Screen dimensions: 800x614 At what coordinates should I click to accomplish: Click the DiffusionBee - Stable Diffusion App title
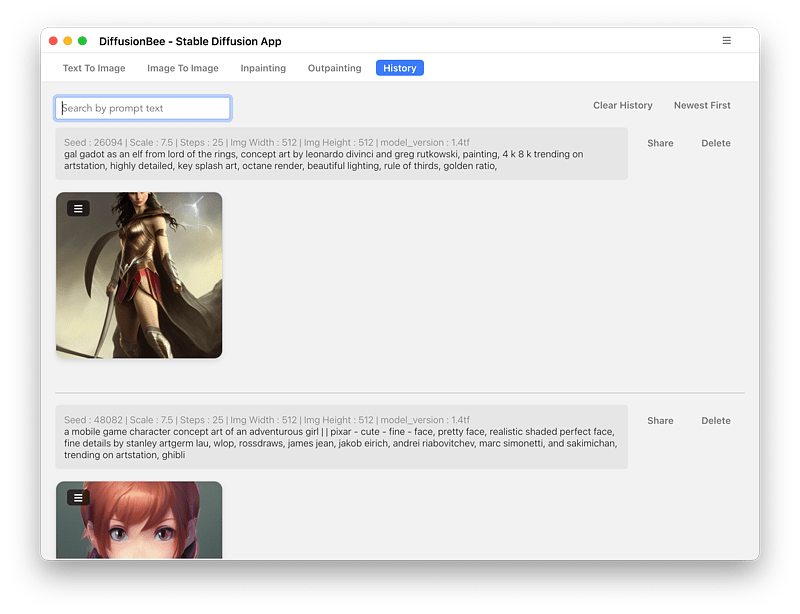point(190,41)
